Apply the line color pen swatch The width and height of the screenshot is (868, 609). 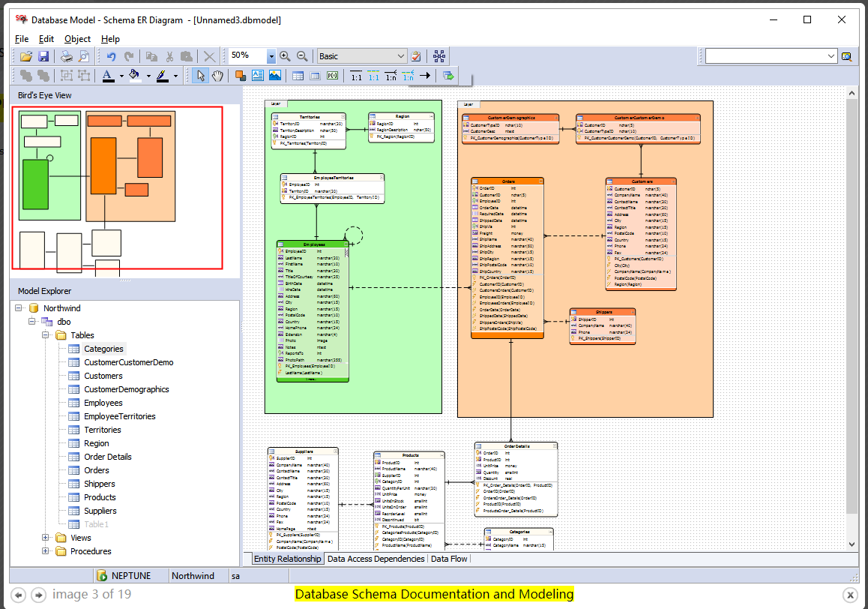pyautogui.click(x=162, y=76)
